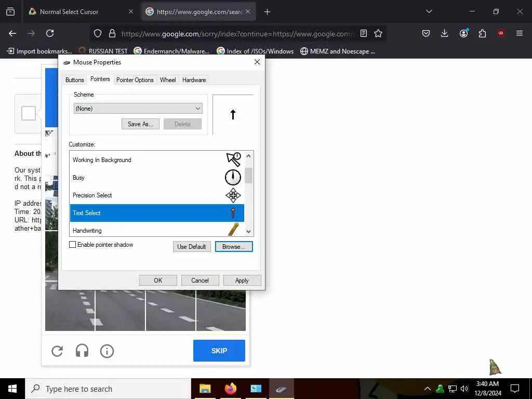532x399 pixels.
Task: Select Working In Background pointer row
Action: coord(157,160)
